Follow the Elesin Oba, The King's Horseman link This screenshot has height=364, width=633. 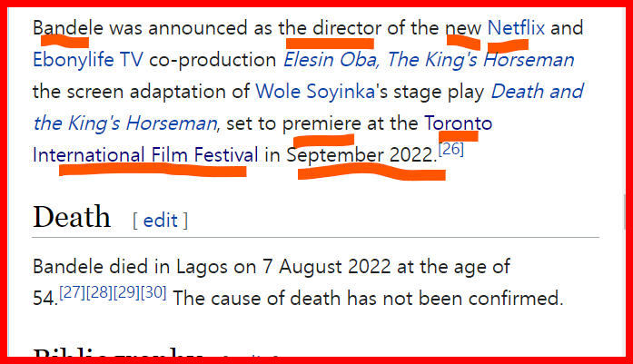click(429, 61)
